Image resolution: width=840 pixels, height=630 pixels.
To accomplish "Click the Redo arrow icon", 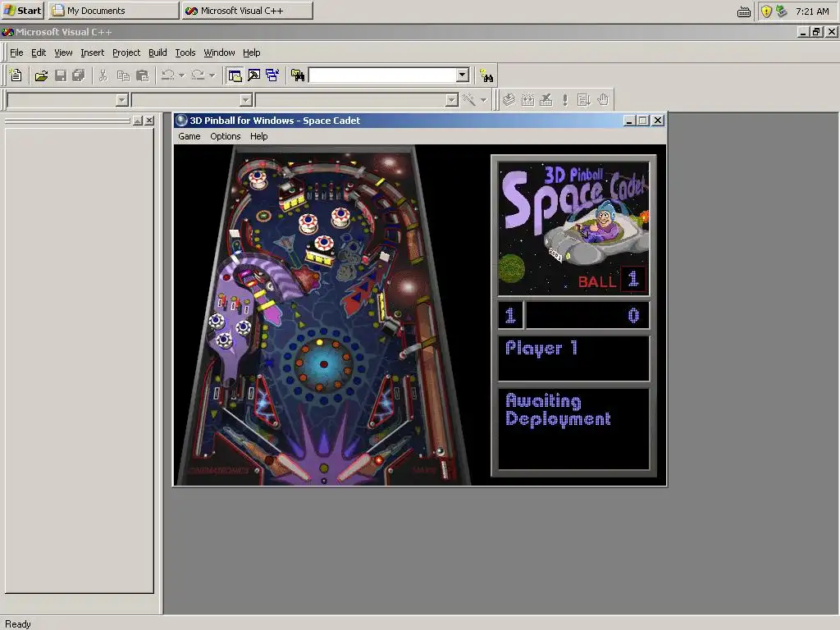I will (199, 75).
